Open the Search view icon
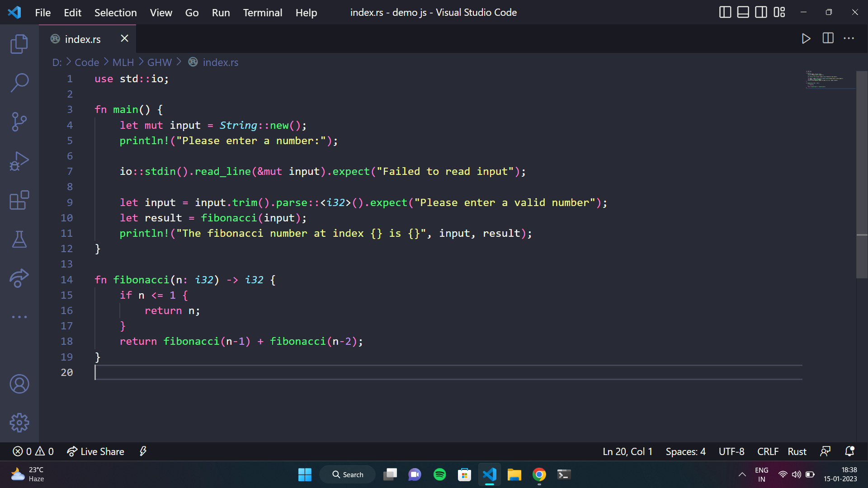The width and height of the screenshot is (868, 488). click(x=19, y=83)
